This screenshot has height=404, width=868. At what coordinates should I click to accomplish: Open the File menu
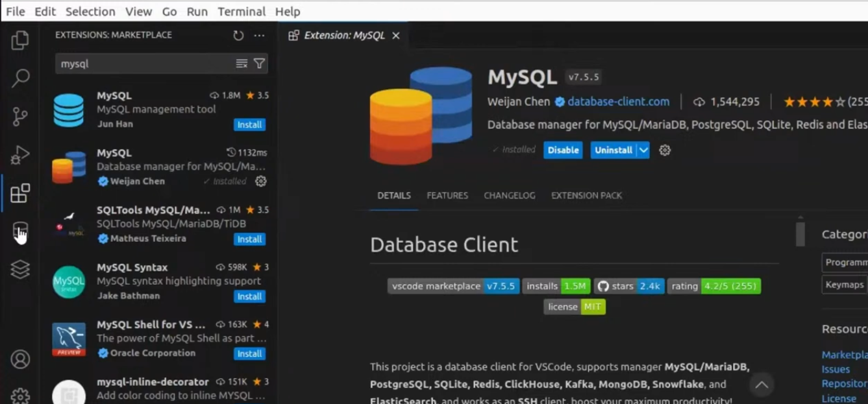click(x=15, y=12)
